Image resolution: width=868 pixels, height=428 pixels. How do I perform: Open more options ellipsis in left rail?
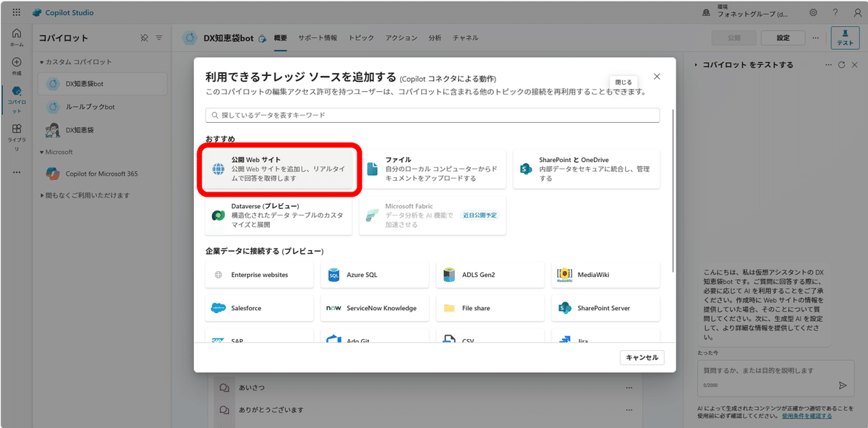pyautogui.click(x=17, y=172)
